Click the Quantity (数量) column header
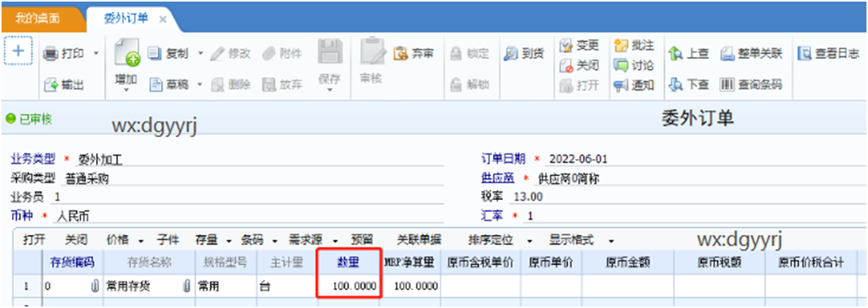 click(348, 263)
